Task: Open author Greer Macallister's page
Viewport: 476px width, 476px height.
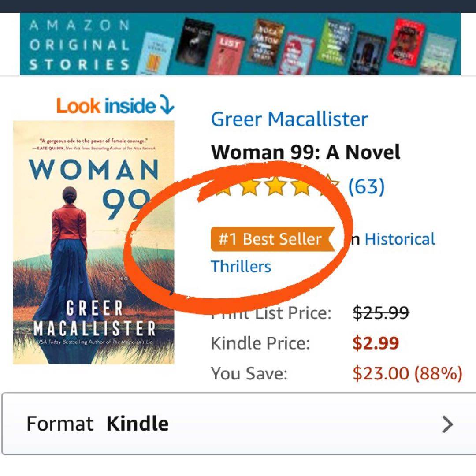Action: tap(289, 119)
